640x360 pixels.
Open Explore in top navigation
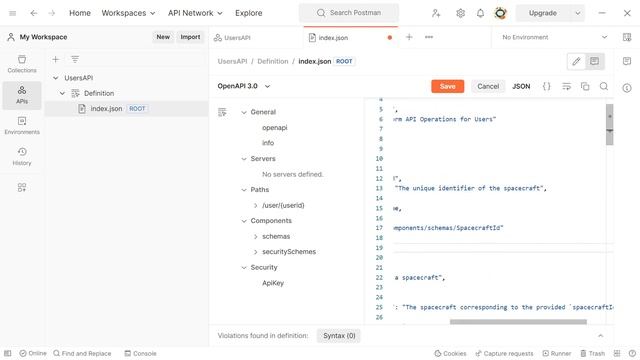click(249, 13)
